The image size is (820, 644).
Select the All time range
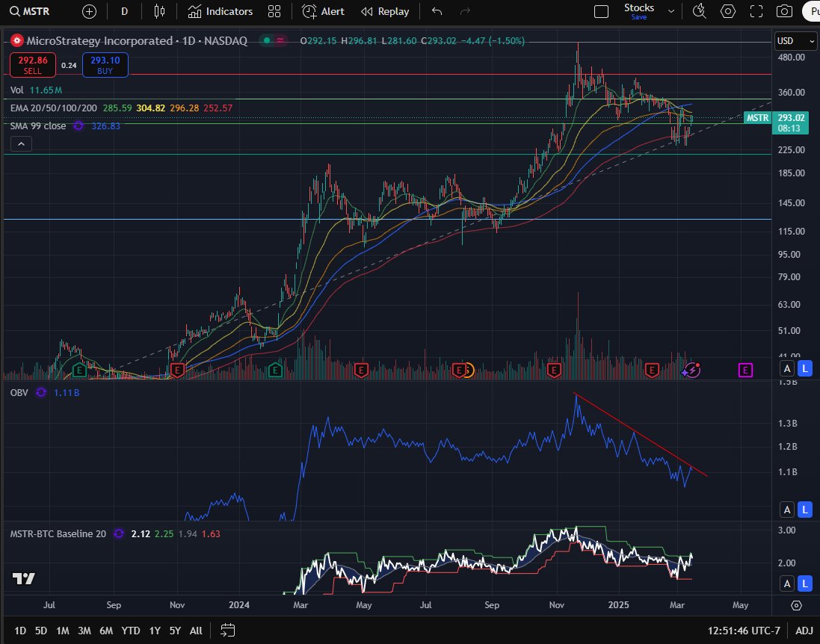coord(196,631)
